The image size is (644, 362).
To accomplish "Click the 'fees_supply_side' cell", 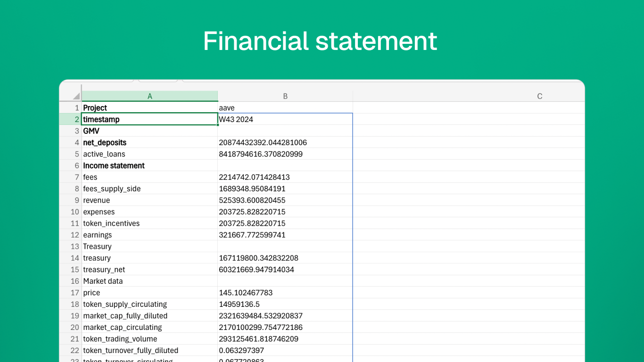I will (x=150, y=189).
